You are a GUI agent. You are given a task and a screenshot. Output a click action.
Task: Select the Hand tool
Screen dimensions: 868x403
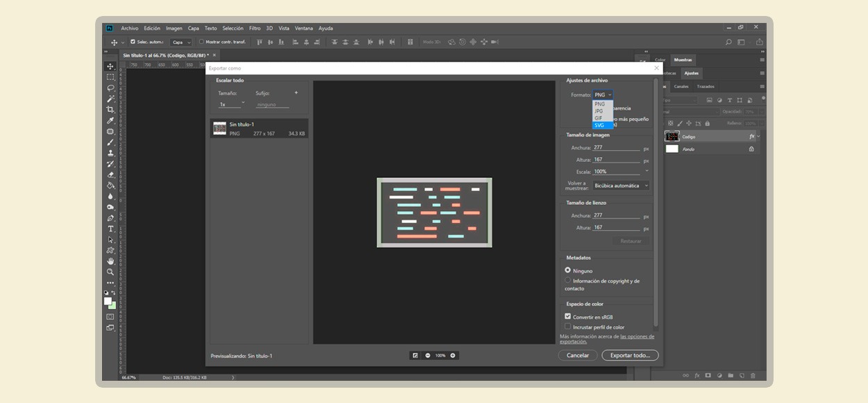(110, 261)
